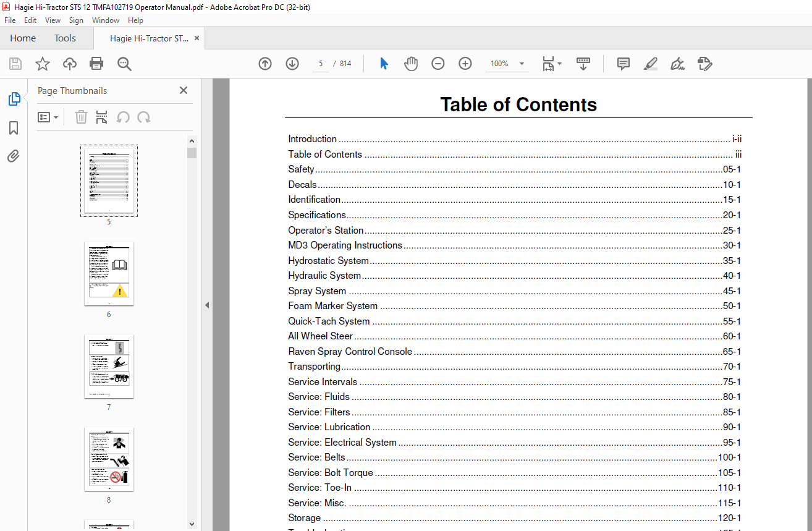The height and width of the screenshot is (531, 812).
Task: Print the document
Action: click(x=96, y=64)
